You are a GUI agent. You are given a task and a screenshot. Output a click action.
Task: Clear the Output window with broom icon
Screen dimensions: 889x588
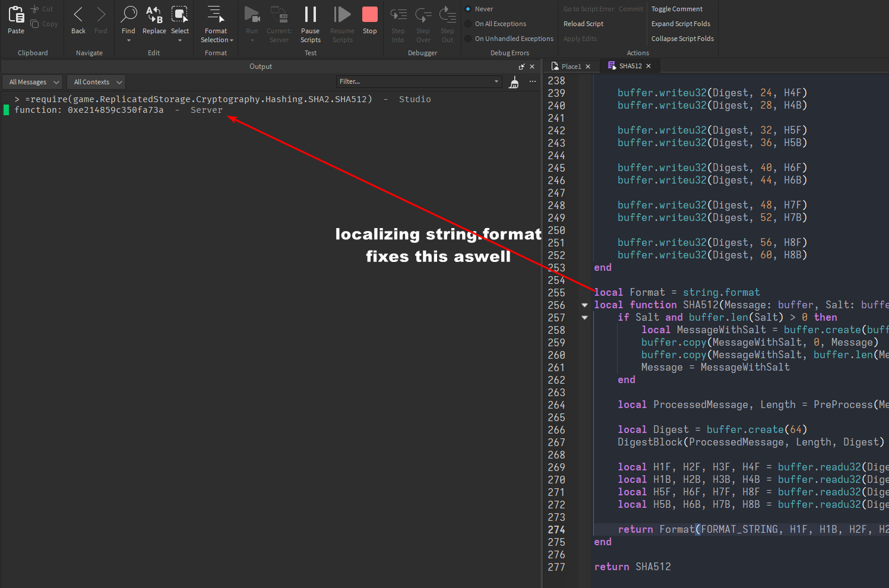coord(514,83)
